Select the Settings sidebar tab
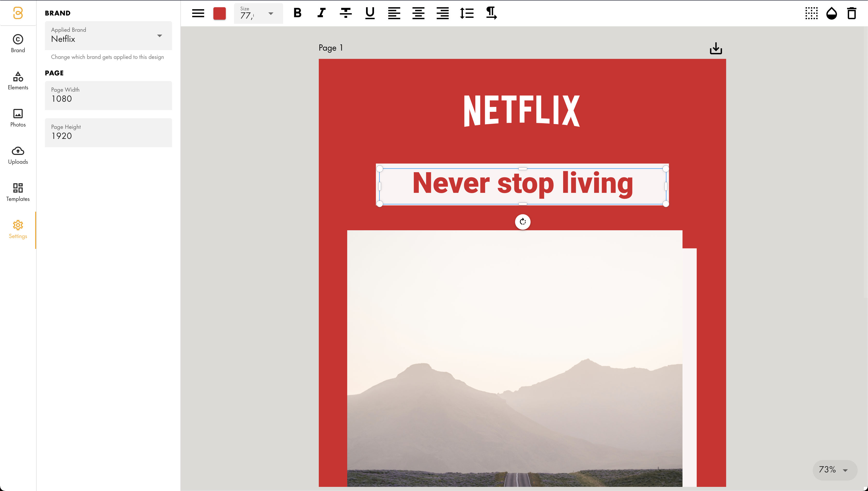Viewport: 868px width, 491px height. point(18,230)
